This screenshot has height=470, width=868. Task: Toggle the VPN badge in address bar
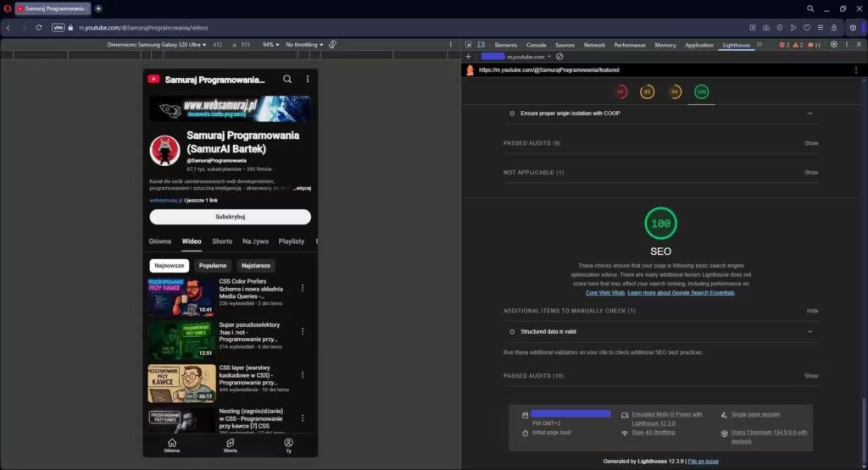[58, 28]
